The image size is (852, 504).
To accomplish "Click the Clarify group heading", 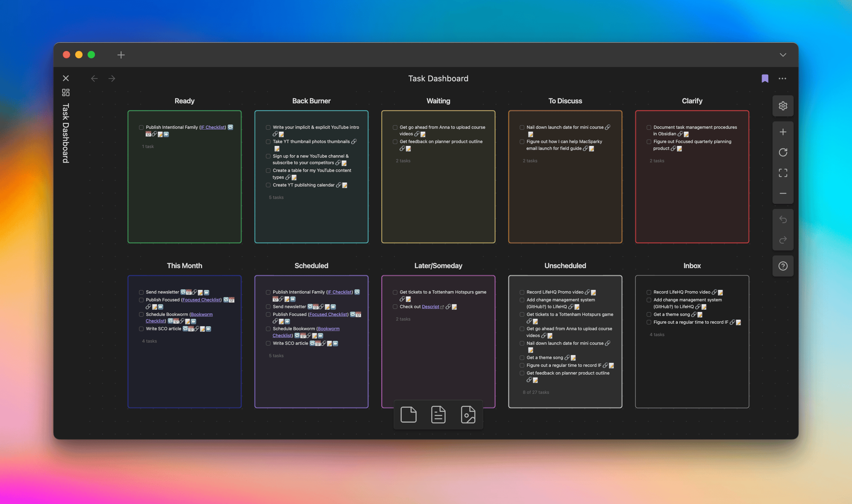I will (x=692, y=101).
